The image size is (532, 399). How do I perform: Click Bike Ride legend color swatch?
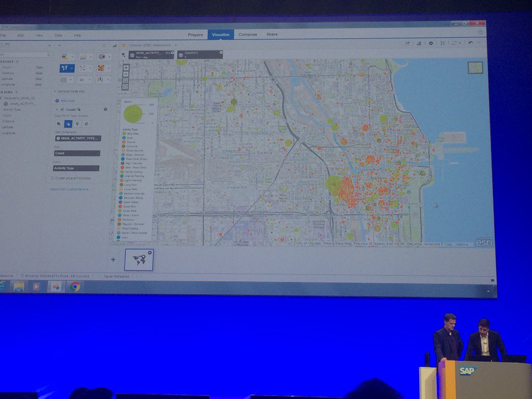coord(124,134)
